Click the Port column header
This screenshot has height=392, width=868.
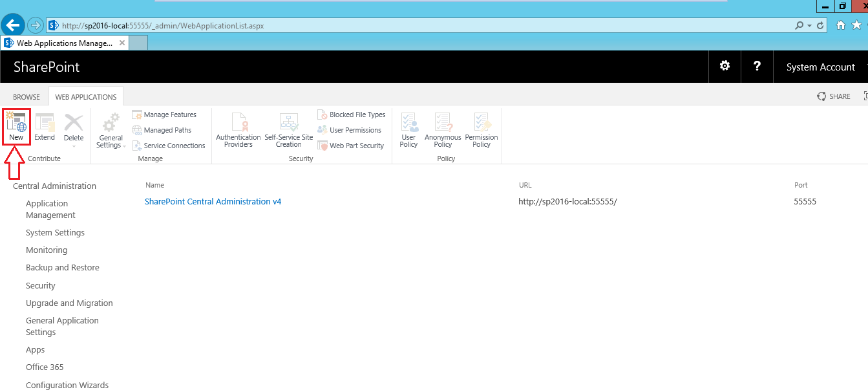click(801, 186)
